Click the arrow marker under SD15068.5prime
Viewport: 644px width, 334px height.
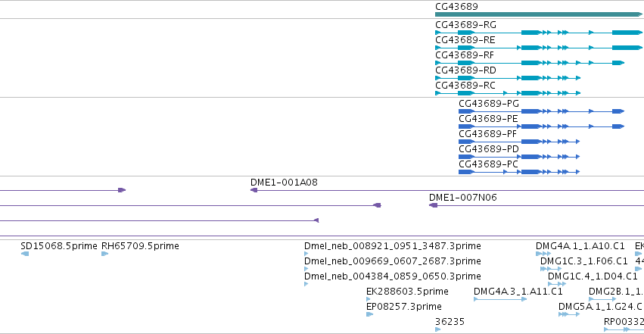point(25,254)
